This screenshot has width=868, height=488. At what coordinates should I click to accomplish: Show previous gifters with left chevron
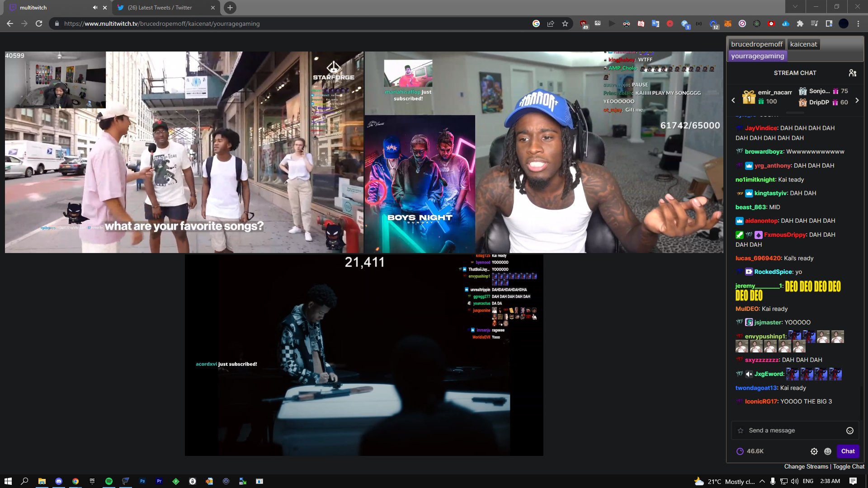point(733,100)
